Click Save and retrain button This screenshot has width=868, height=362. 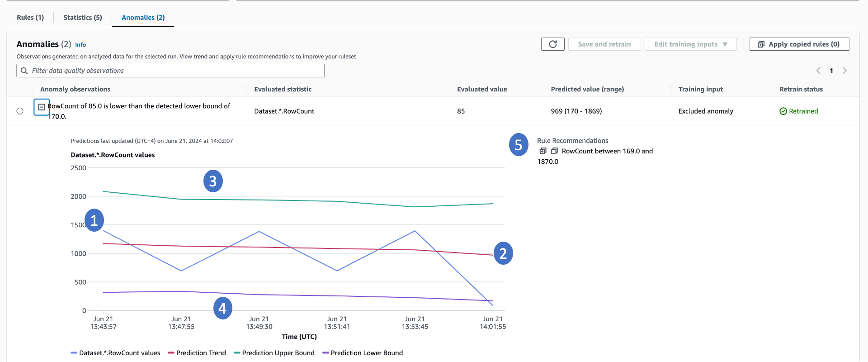click(604, 44)
